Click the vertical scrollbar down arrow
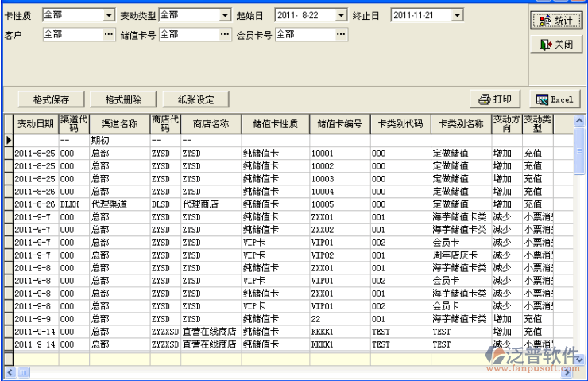The image size is (588, 381). 579,357
